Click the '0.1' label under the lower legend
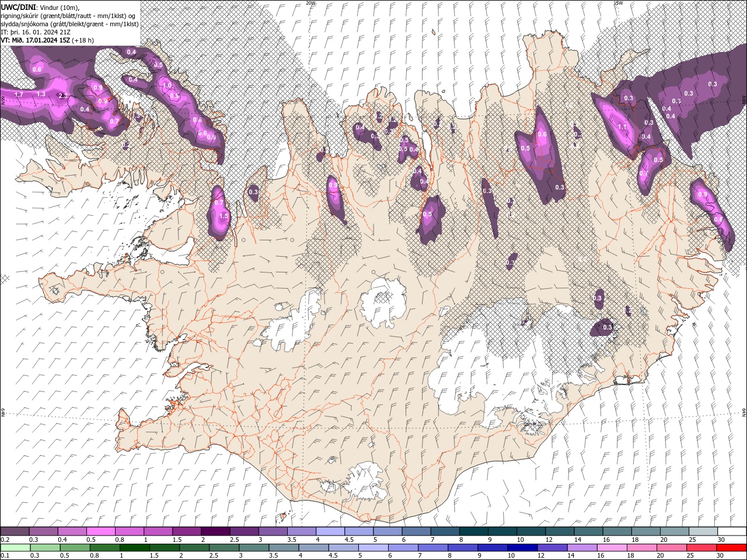Viewport: 747px width, 560px height. pyautogui.click(x=5, y=556)
